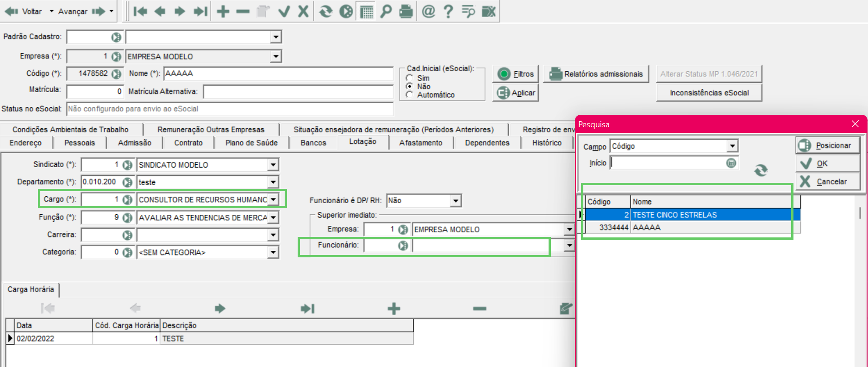This screenshot has height=367, width=868.
Task: Open Dependentes tab
Action: coord(487,143)
